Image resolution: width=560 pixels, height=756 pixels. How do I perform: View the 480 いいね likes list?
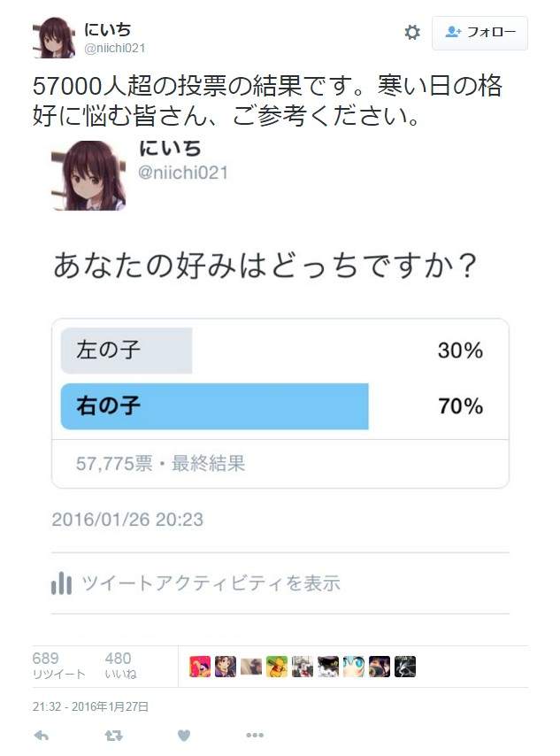pyautogui.click(x=119, y=666)
